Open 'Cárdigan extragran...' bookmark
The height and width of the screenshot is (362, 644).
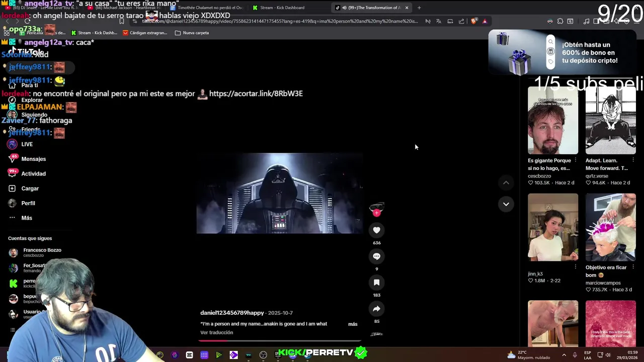(145, 33)
